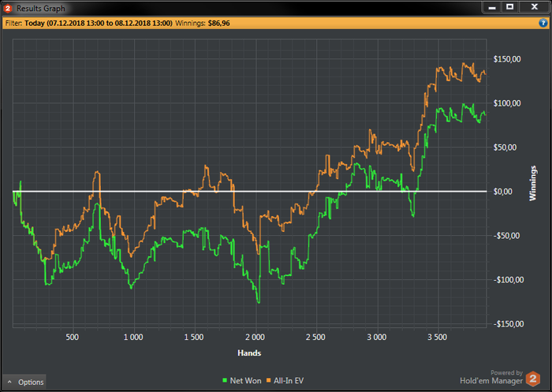
Task: Click the Hands axis title
Action: click(249, 353)
